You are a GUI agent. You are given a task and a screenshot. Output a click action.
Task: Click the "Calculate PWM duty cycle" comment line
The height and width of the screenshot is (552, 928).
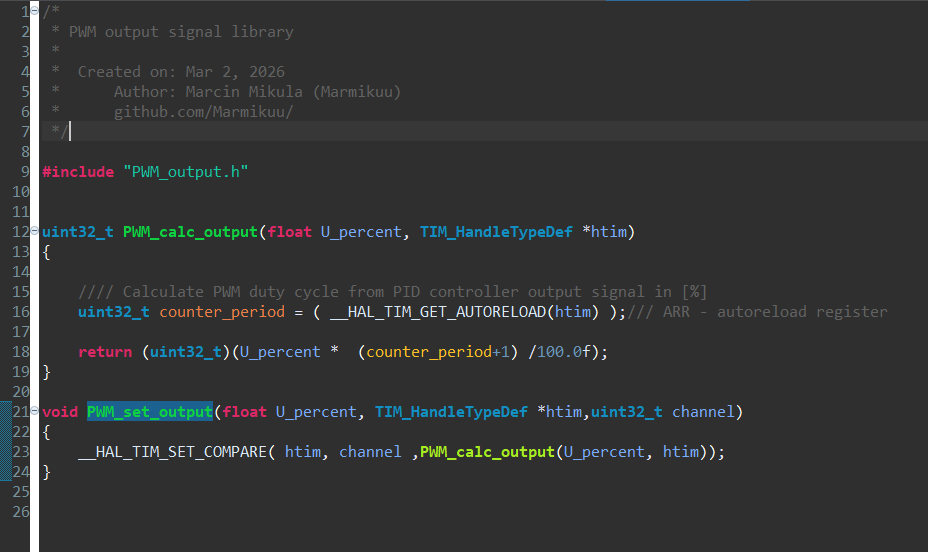392,292
